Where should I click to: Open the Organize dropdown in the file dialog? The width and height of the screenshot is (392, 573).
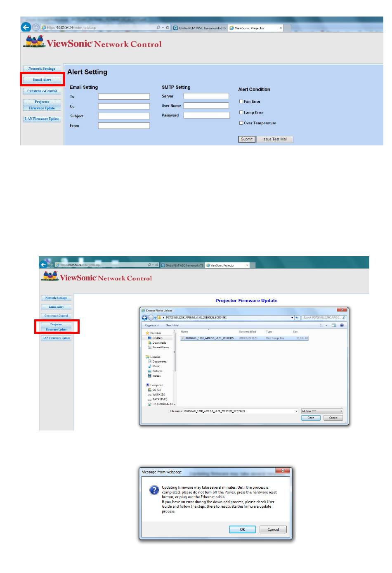click(x=152, y=326)
